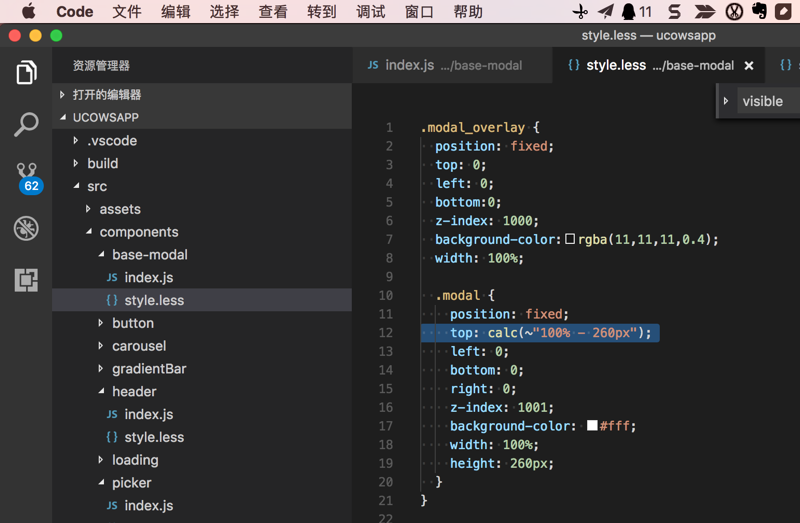Expand the .vscode folder
The image size is (800, 523).
coord(111,141)
